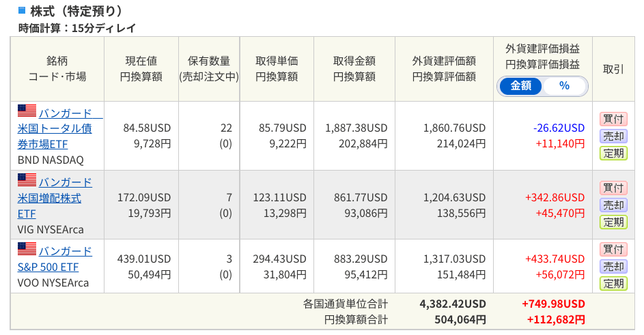Switch profit/loss display to %
Screen dimensions: 644x335
tap(564, 86)
